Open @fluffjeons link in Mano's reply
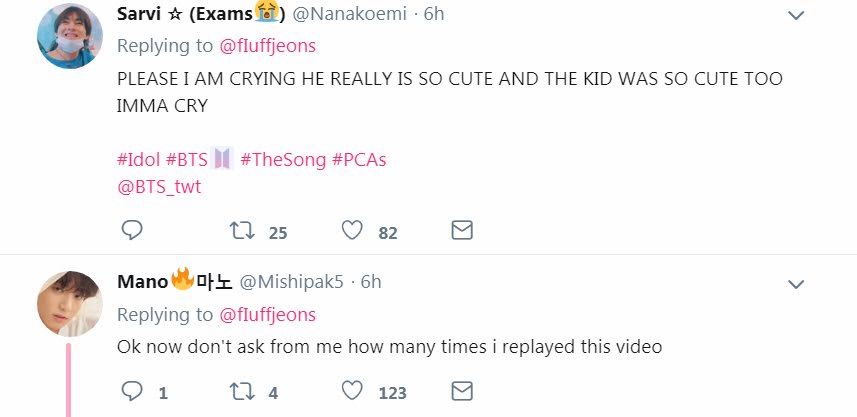This screenshot has height=417, width=857. pos(267,314)
